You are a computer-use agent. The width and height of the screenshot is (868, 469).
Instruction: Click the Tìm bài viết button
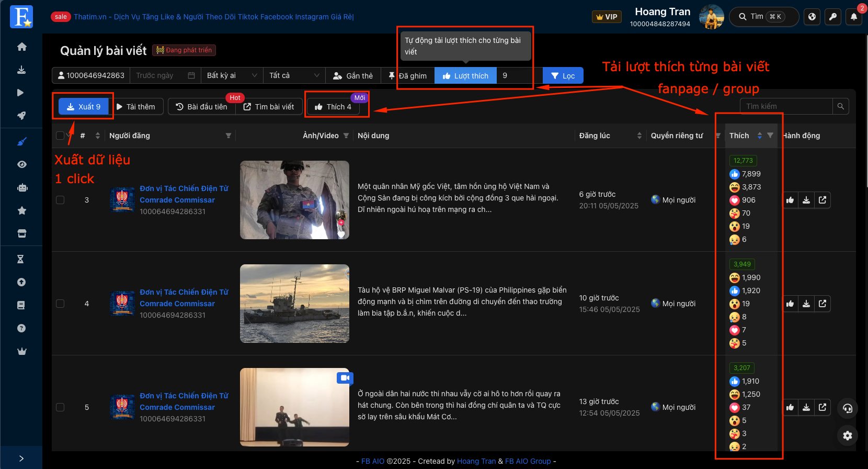coord(269,107)
